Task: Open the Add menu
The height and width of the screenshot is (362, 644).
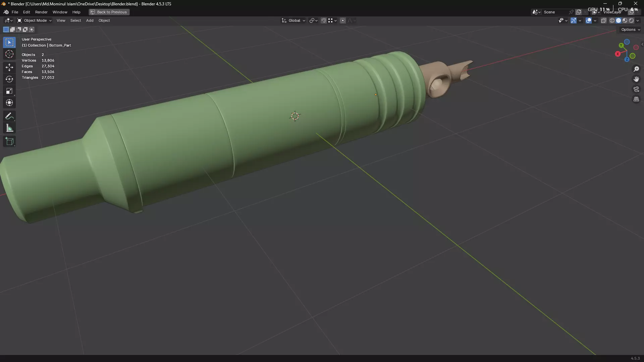Action: [90, 20]
